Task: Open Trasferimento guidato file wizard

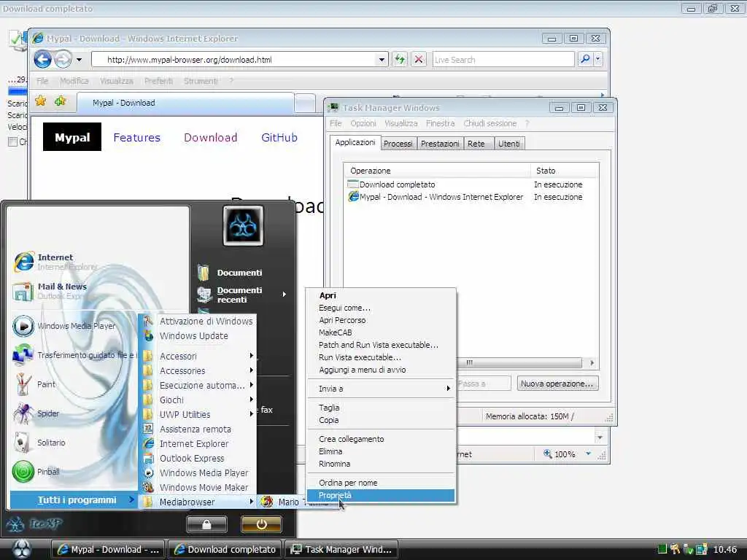Action: pos(74,355)
